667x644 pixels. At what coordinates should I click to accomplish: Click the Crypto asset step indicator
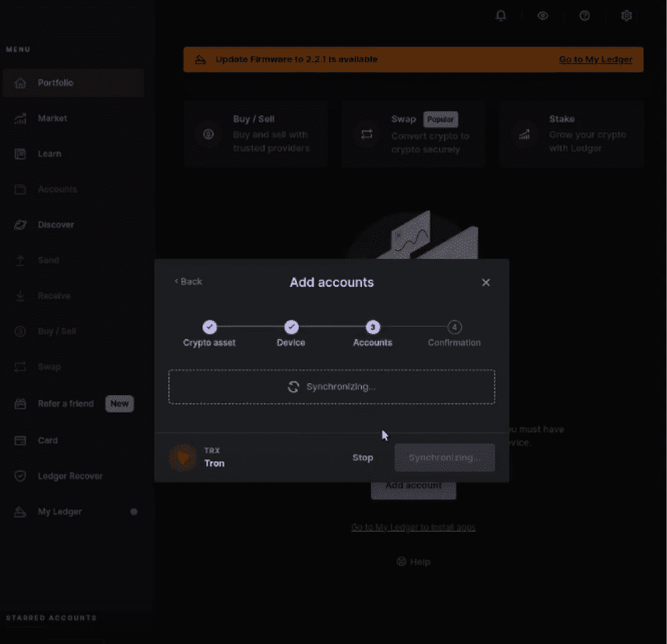(210, 327)
